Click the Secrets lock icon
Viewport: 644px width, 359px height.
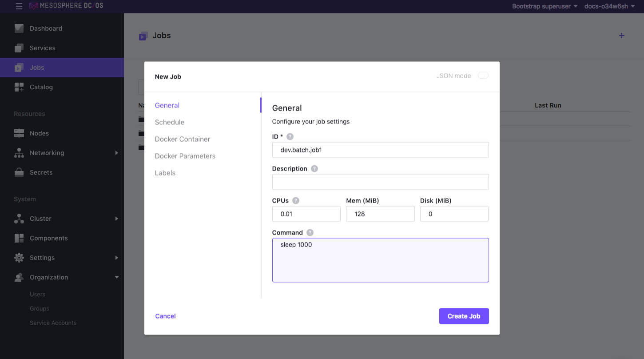click(x=19, y=172)
